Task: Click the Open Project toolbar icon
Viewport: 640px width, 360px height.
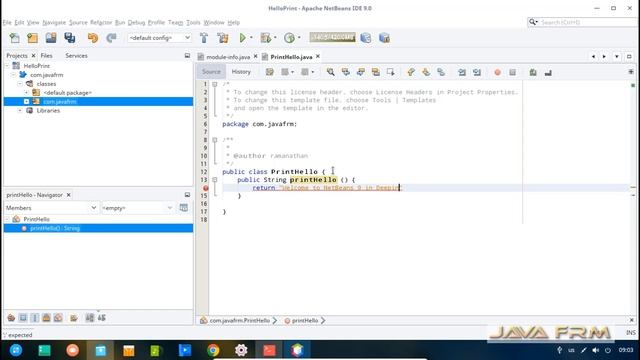Action: [x=51, y=38]
